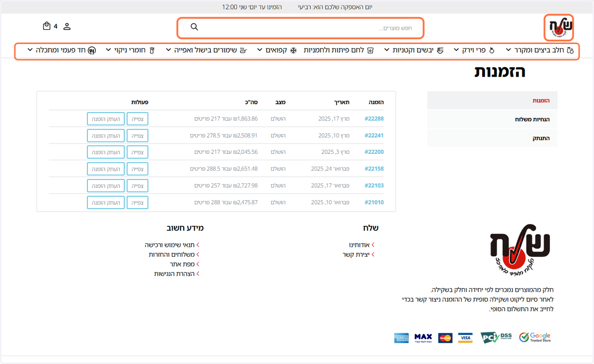Expand the חלב ביצים ומקרר category chevron
594x364 pixels.
(508, 50)
